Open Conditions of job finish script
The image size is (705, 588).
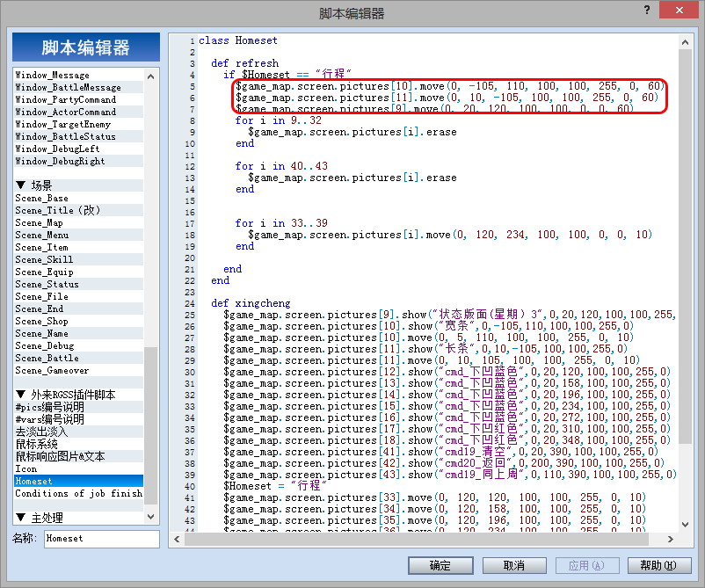(x=79, y=493)
